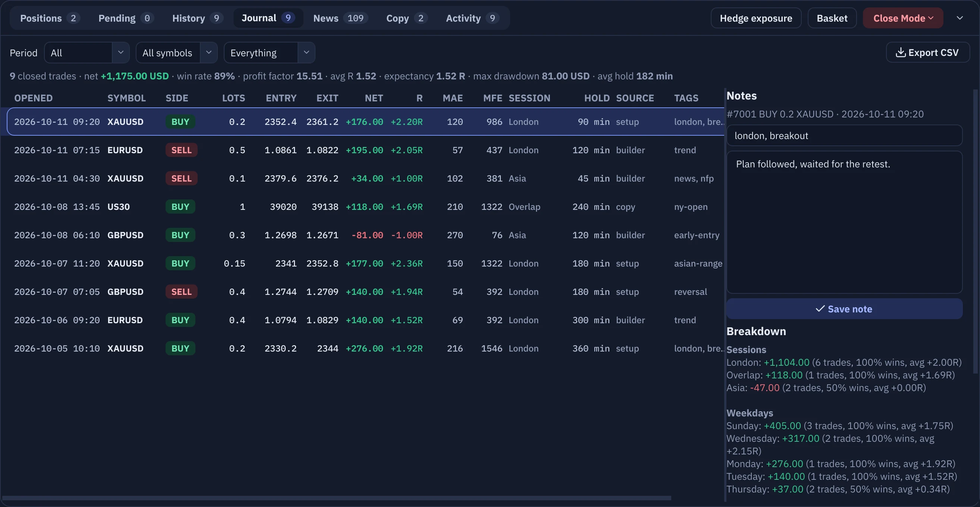
Task: Open the Close Mode dropdown
Action: pyautogui.click(x=903, y=18)
